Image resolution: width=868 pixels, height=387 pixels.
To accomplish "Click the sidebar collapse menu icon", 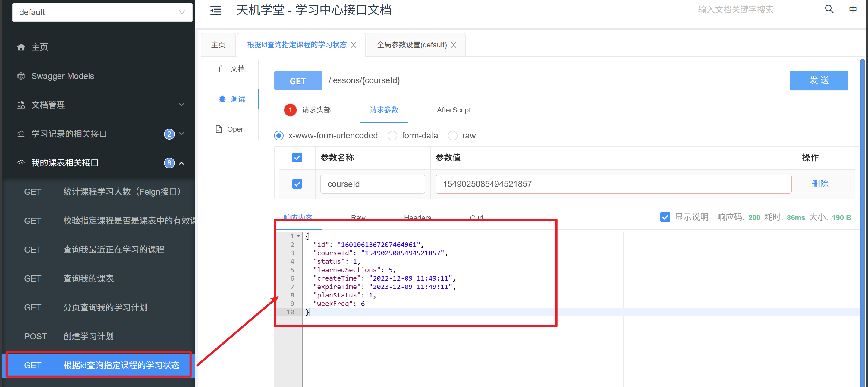I will pos(216,11).
